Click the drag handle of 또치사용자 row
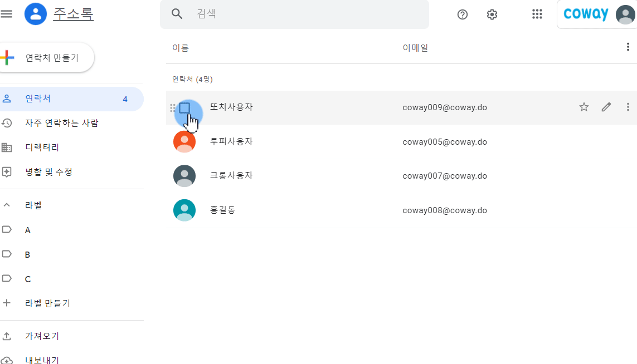The image size is (637, 364). [x=173, y=108]
